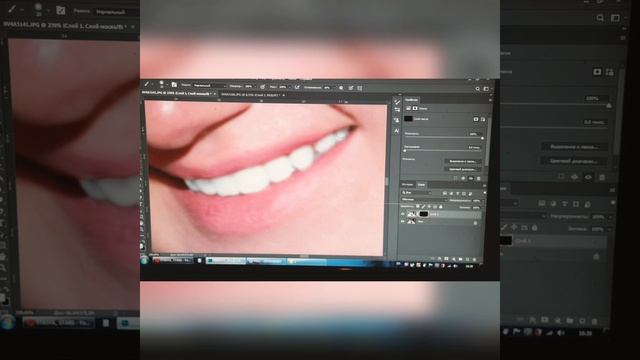Screen dimensions: 640x360
Task: Enable the airbrush build-up icon
Action: (297, 87)
